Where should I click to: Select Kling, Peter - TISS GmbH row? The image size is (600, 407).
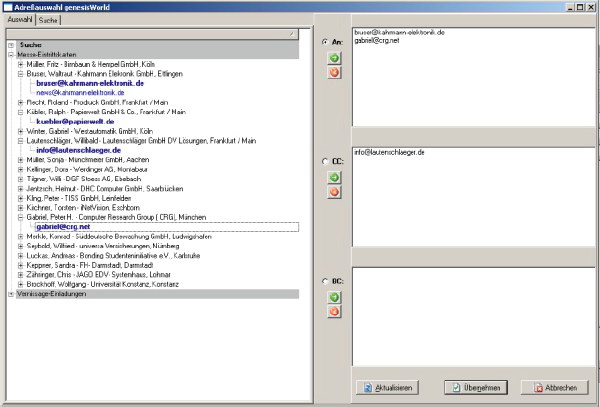[79, 198]
